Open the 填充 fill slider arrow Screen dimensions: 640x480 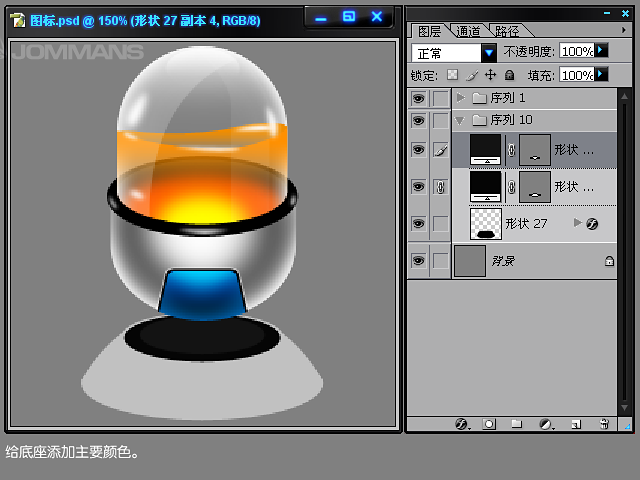(x=601, y=74)
